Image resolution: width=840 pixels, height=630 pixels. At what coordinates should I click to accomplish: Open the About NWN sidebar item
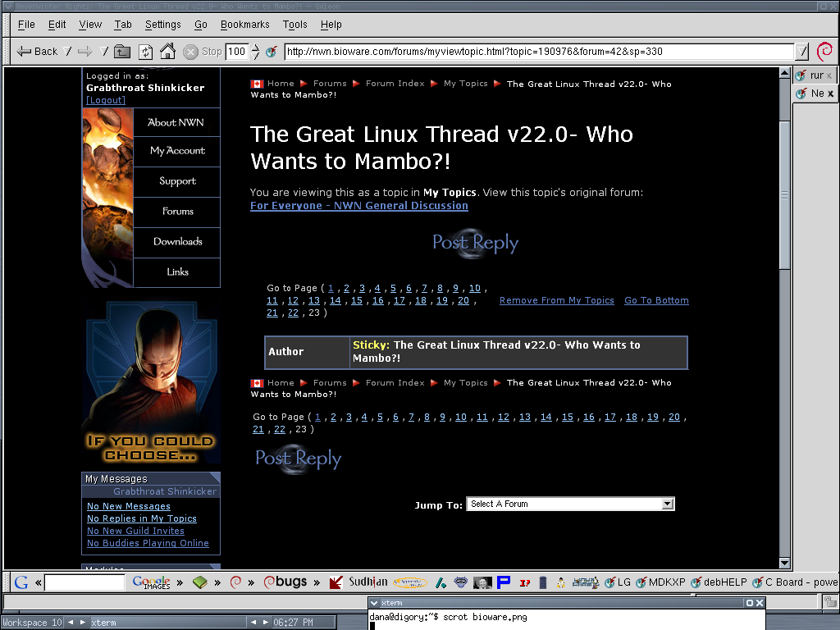pos(176,123)
